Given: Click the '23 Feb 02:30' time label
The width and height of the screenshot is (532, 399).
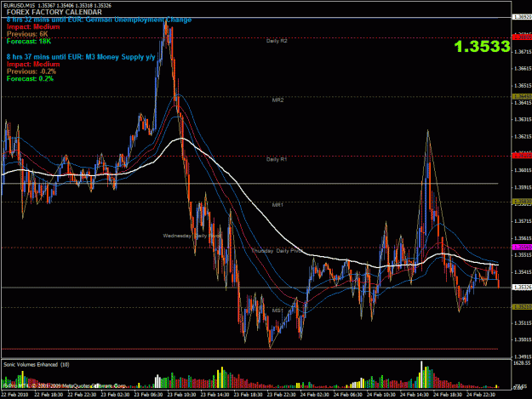Looking at the screenshot, I should coord(115,395).
